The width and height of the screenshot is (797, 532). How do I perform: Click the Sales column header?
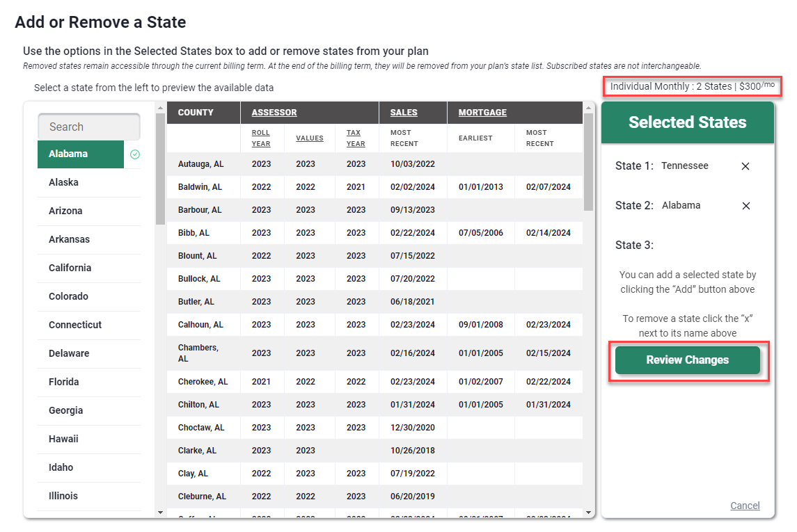pyautogui.click(x=404, y=113)
